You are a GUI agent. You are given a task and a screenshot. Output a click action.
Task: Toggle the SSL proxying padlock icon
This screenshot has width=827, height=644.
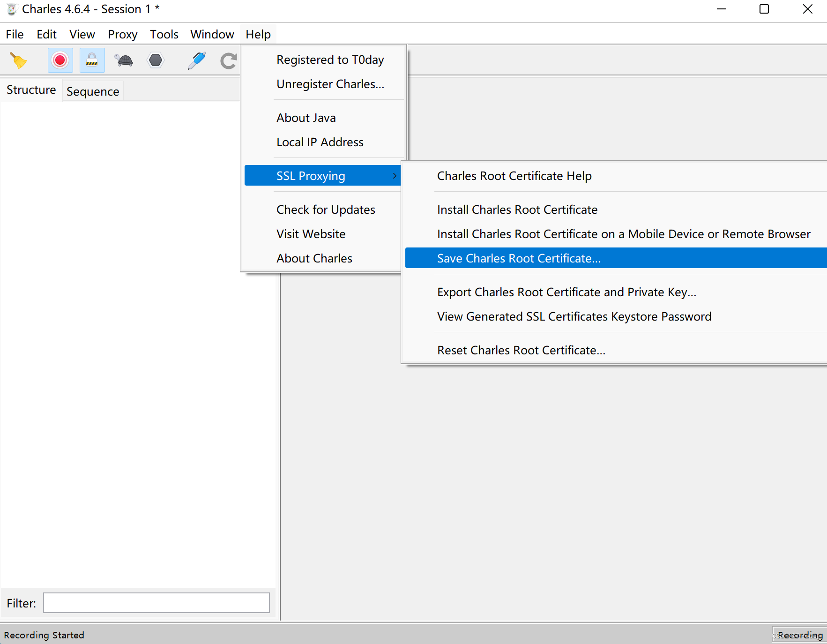[92, 60]
